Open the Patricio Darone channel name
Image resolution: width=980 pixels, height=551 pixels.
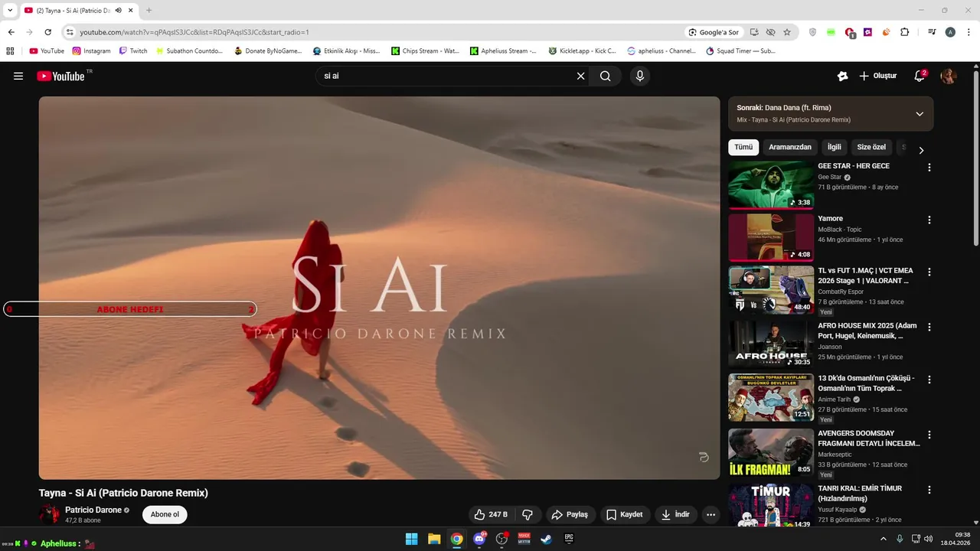click(93, 510)
